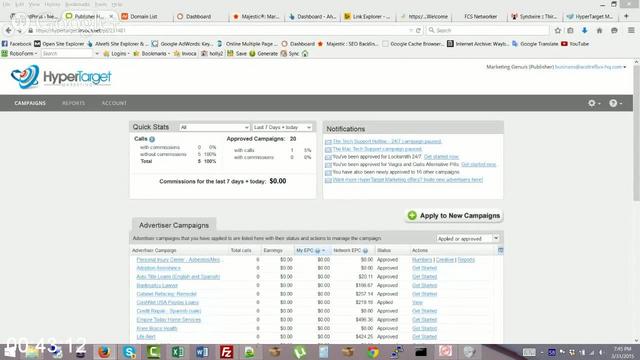Open the bookmarks list icon beside star
The height and width of the screenshot is (360, 640).
[x=570, y=30]
